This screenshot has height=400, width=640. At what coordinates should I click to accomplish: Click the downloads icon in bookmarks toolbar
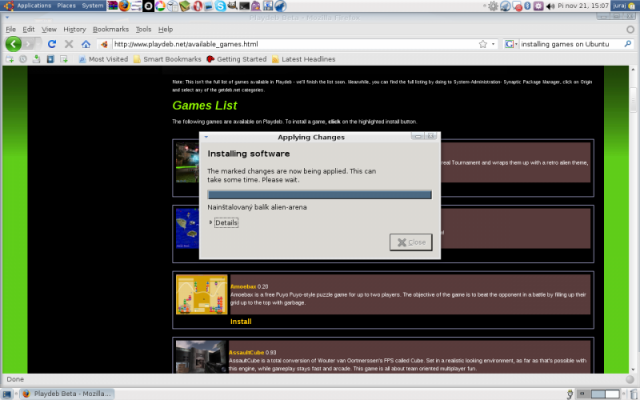pos(36,59)
